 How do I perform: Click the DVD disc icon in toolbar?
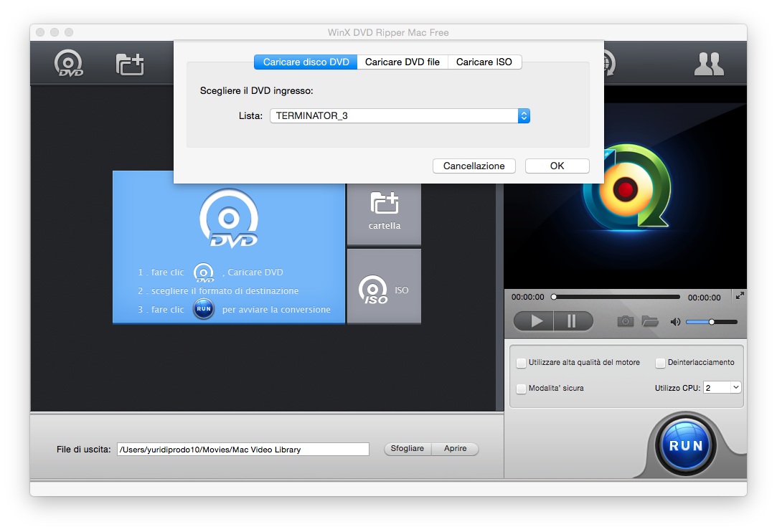pyautogui.click(x=68, y=63)
